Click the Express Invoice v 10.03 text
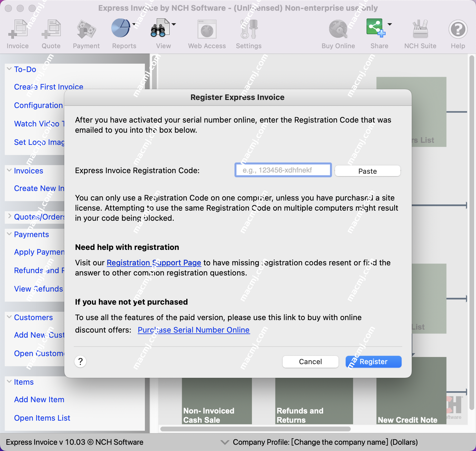Viewport: 476px width, 451px height. pyautogui.click(x=74, y=442)
